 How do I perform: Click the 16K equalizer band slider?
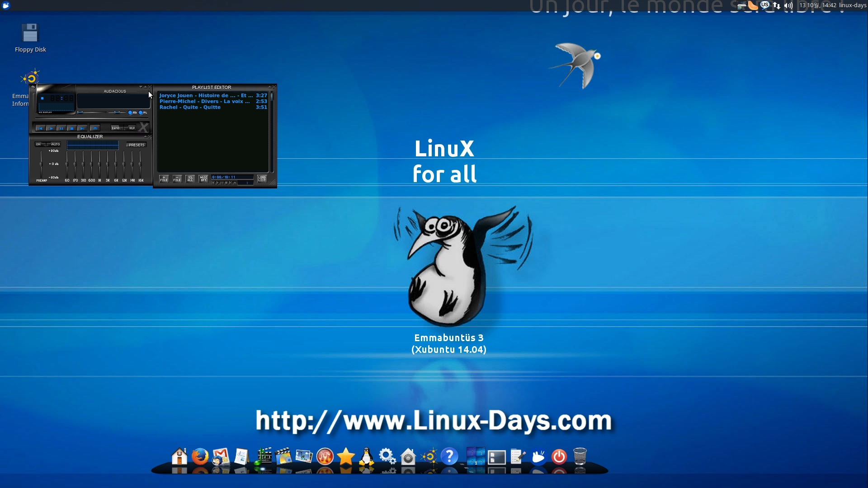click(x=140, y=164)
